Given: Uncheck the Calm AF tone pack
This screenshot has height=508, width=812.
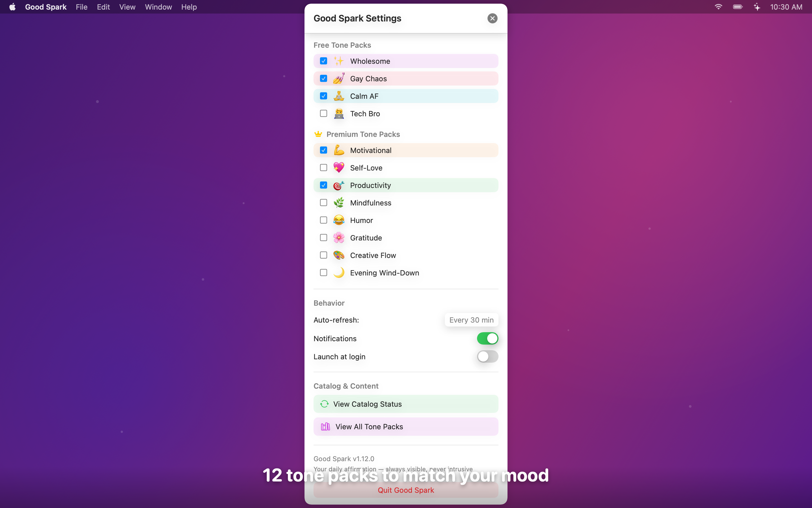Looking at the screenshot, I should coord(323,96).
